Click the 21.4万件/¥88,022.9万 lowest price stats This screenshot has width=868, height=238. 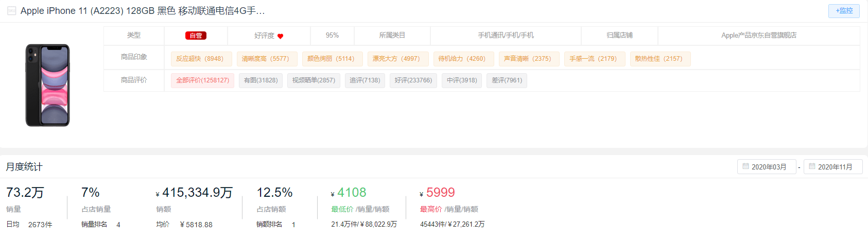pos(364,225)
